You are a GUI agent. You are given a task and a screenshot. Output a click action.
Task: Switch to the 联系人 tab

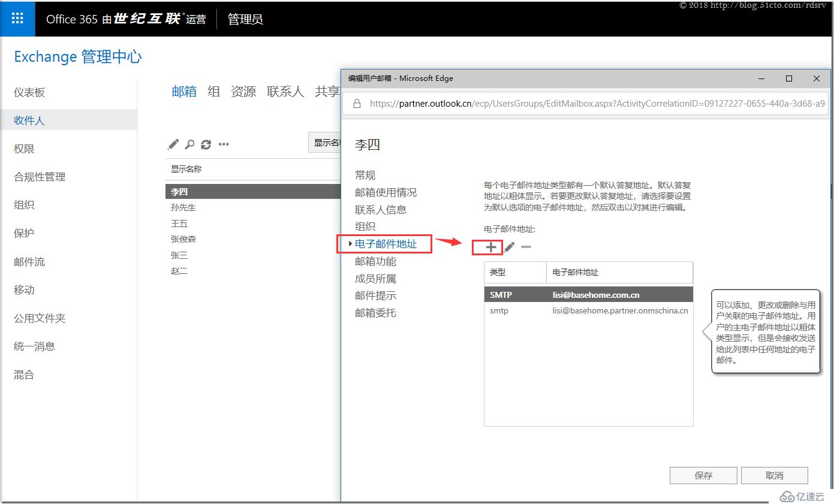[285, 92]
